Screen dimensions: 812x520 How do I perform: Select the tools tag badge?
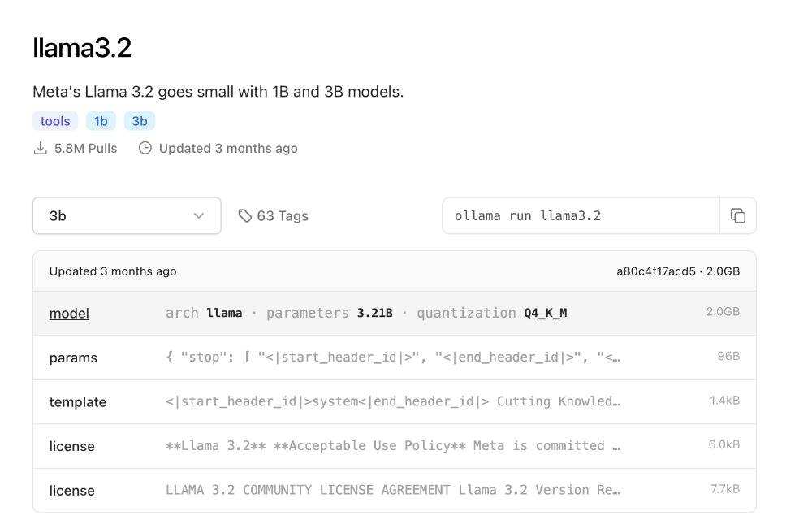coord(55,121)
